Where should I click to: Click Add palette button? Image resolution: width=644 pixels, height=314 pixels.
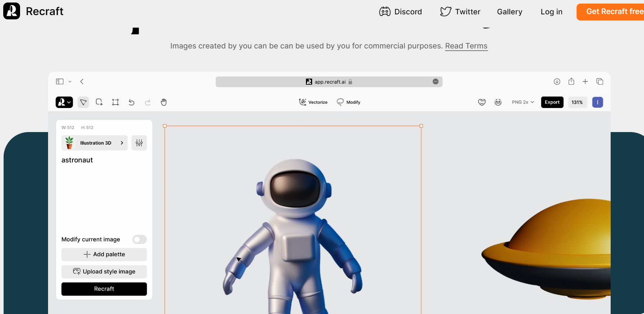[104, 254]
